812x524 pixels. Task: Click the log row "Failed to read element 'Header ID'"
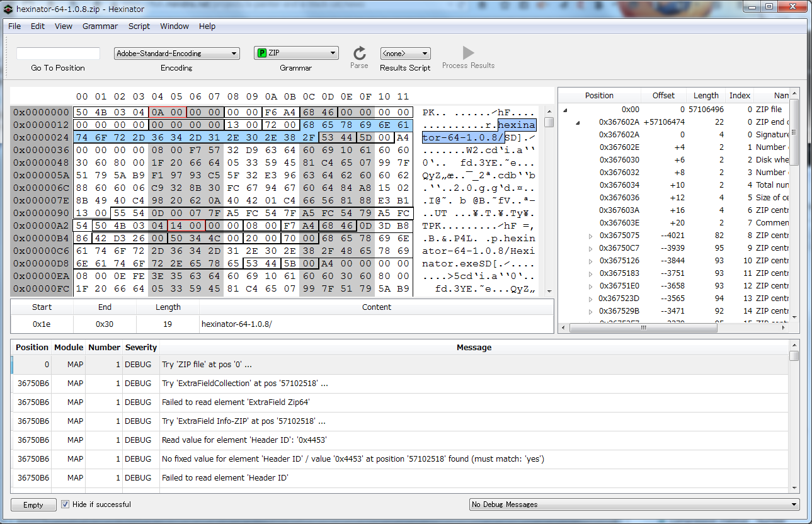[400, 478]
